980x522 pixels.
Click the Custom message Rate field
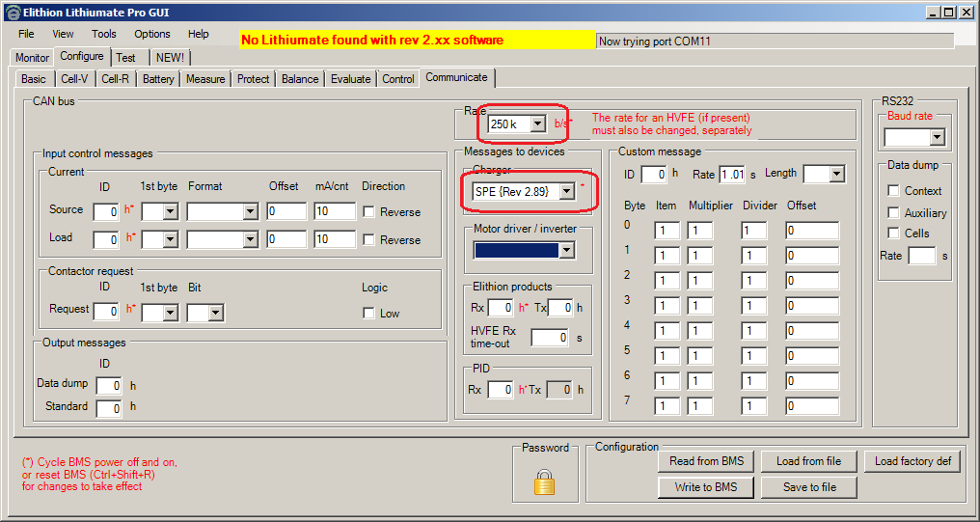pyautogui.click(x=732, y=175)
